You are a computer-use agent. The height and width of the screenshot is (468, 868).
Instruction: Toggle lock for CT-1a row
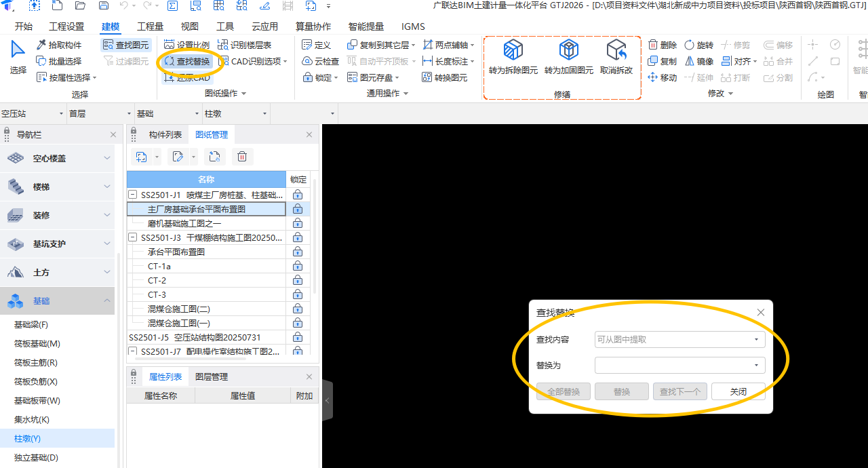[298, 266]
